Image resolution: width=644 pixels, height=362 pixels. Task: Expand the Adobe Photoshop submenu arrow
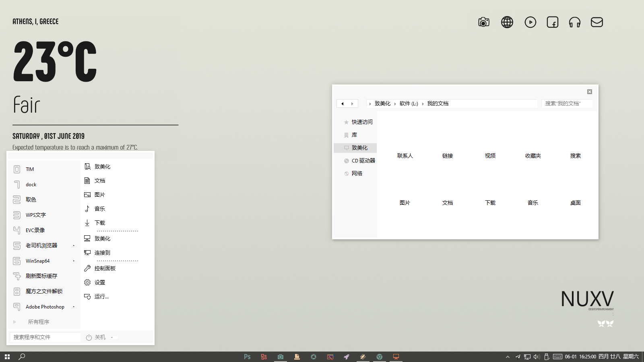pos(74,306)
